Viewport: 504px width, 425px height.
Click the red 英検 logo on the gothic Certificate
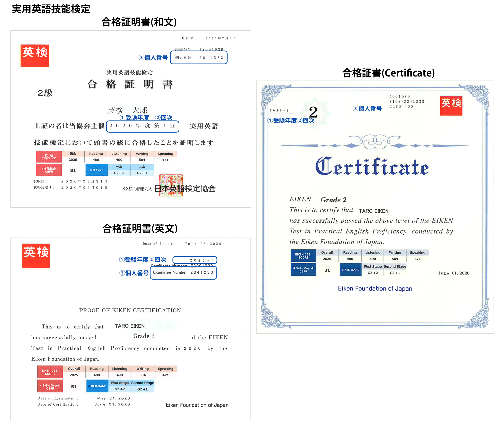coord(451,106)
